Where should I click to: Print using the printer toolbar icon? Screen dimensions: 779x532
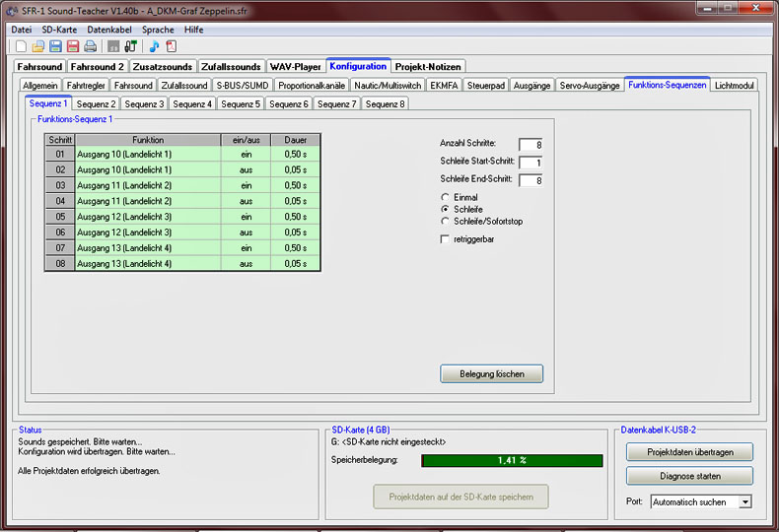tap(90, 46)
